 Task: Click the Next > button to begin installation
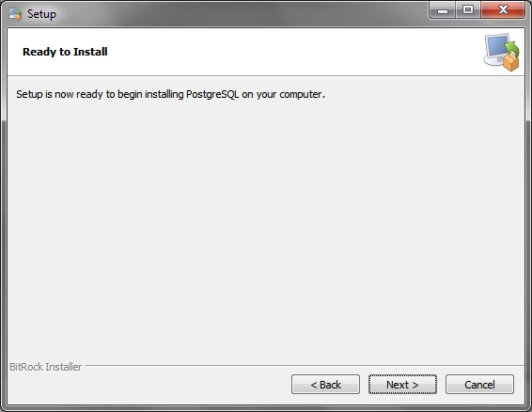click(402, 385)
